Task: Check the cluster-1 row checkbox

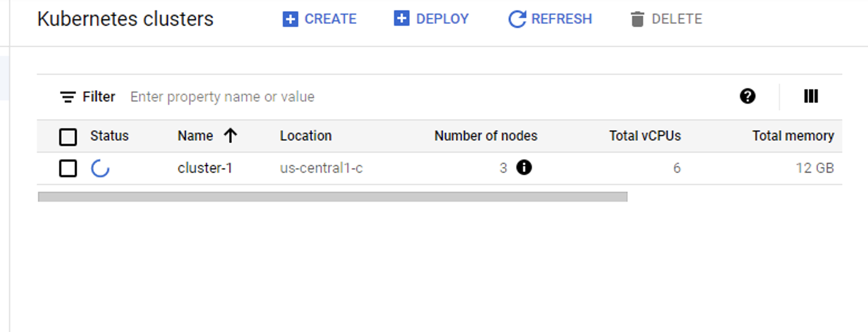Action: click(68, 168)
